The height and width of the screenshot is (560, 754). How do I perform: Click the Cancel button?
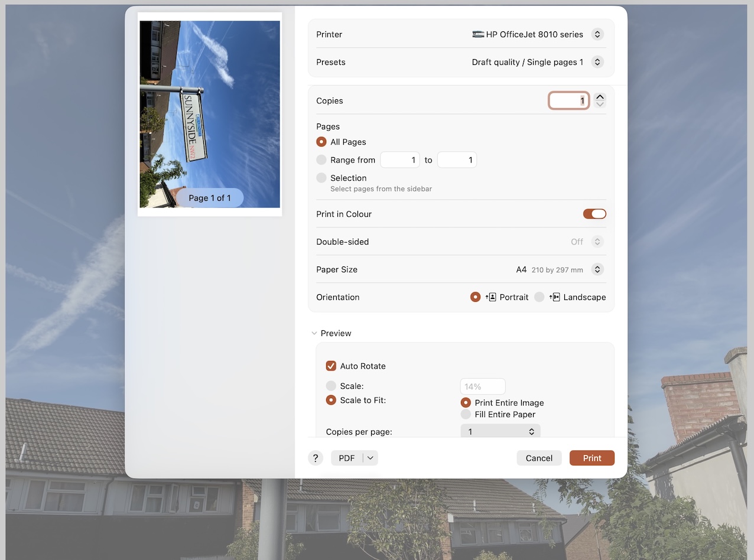click(x=539, y=458)
